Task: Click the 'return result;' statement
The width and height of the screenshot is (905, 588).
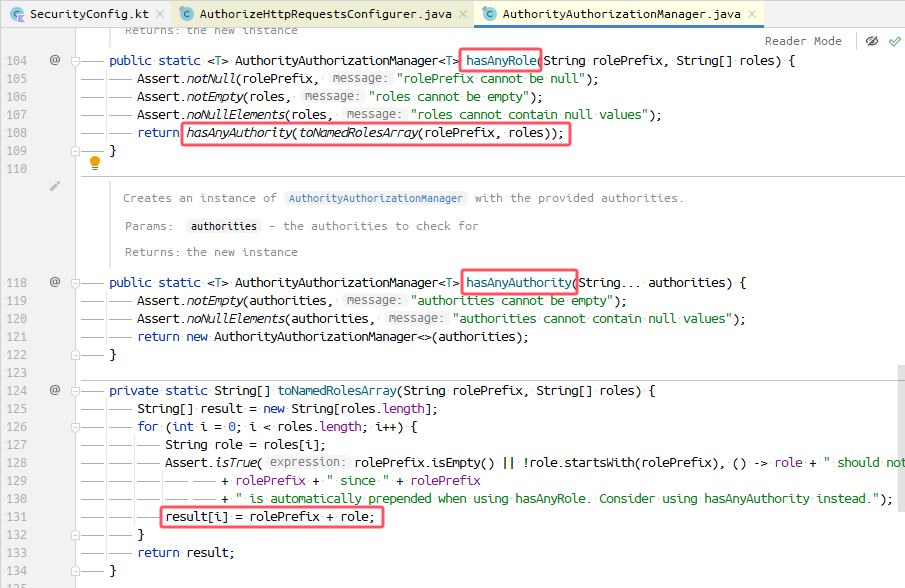Action: [x=186, y=553]
